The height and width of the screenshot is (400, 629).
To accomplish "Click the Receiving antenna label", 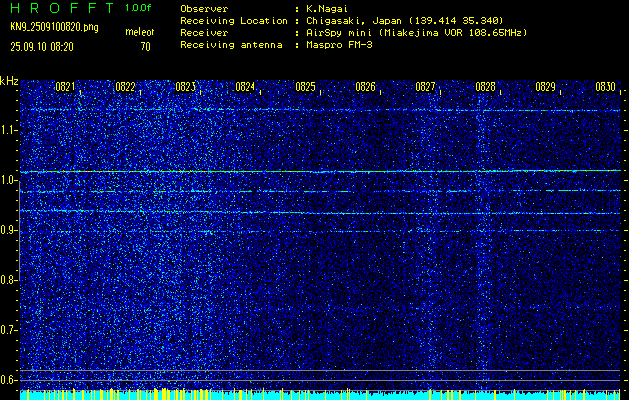I will [x=231, y=45].
